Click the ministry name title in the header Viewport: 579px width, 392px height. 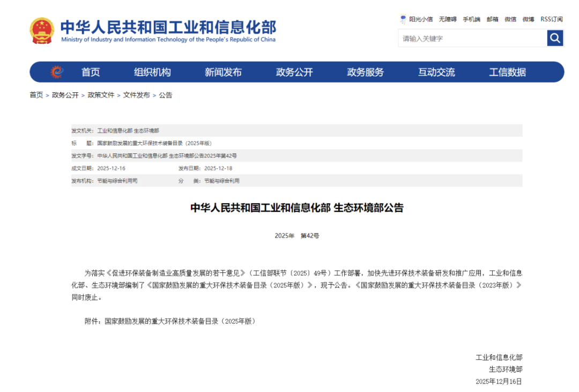coord(168,27)
